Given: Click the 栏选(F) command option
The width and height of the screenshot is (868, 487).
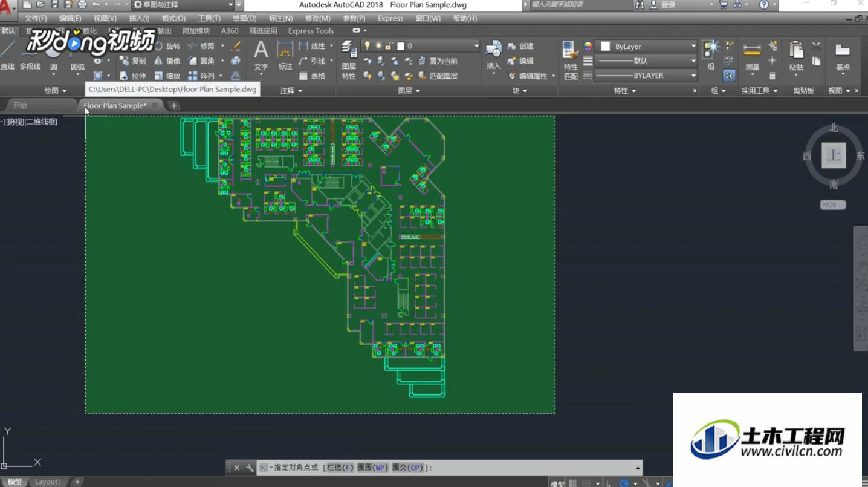Looking at the screenshot, I should tap(340, 468).
